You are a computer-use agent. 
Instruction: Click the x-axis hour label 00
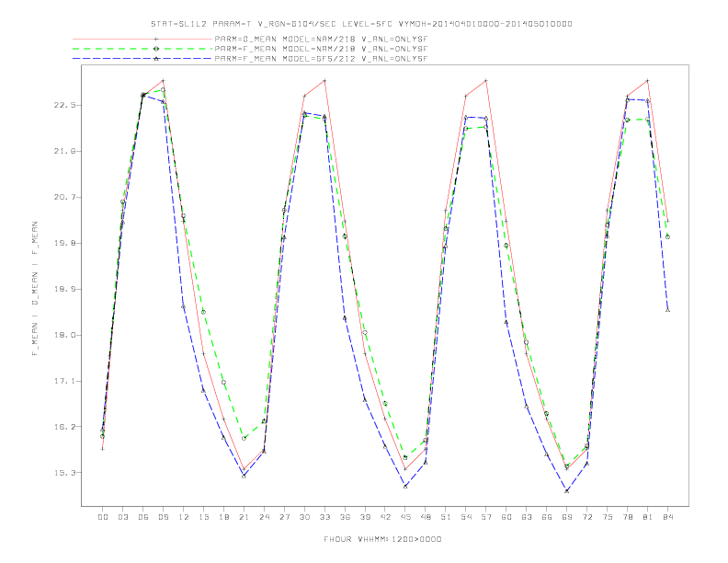[x=103, y=517]
